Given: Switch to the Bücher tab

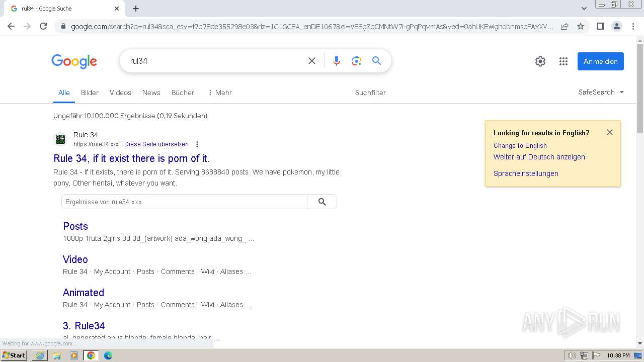Looking at the screenshot, I should 183,93.
